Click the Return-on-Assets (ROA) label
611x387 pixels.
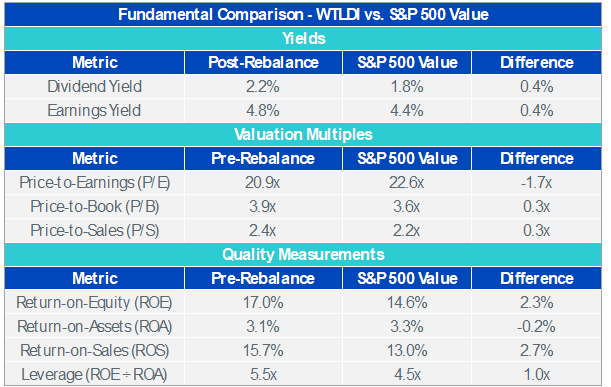(x=95, y=327)
